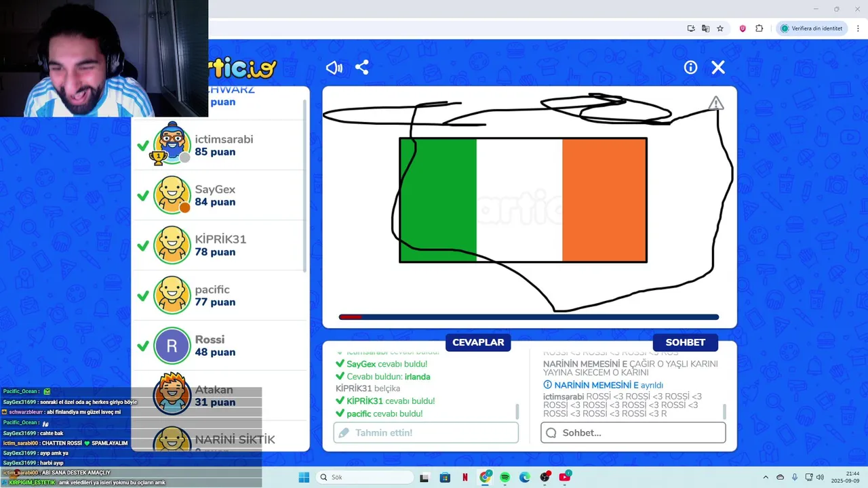The width and height of the screenshot is (868, 488).
Task: Bookmark this page with star icon
Action: (x=720, y=28)
